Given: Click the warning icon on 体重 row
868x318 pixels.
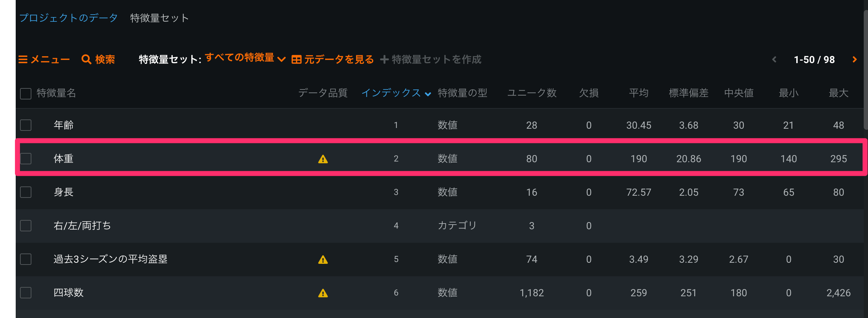Looking at the screenshot, I should point(323,159).
